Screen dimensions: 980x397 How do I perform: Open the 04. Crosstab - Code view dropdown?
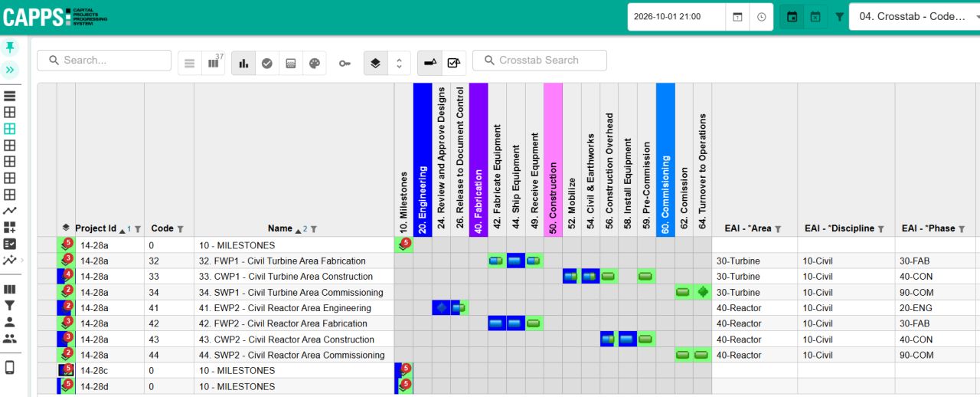[x=914, y=16]
